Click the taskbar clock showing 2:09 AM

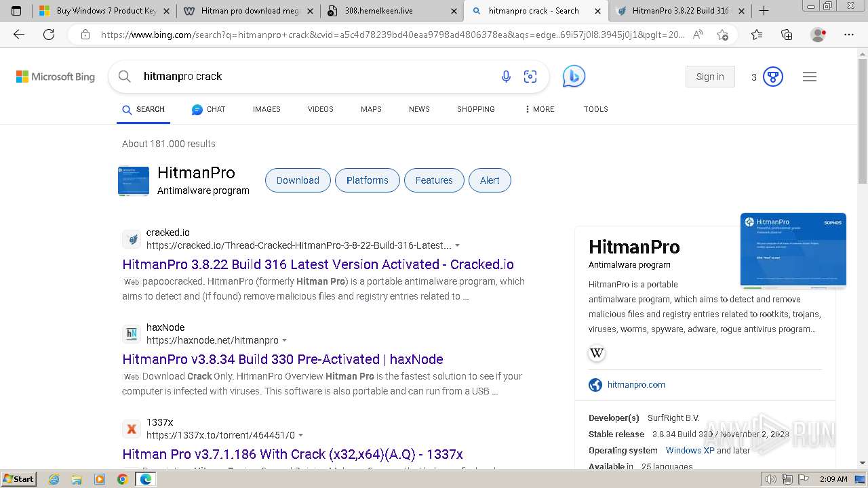click(833, 479)
